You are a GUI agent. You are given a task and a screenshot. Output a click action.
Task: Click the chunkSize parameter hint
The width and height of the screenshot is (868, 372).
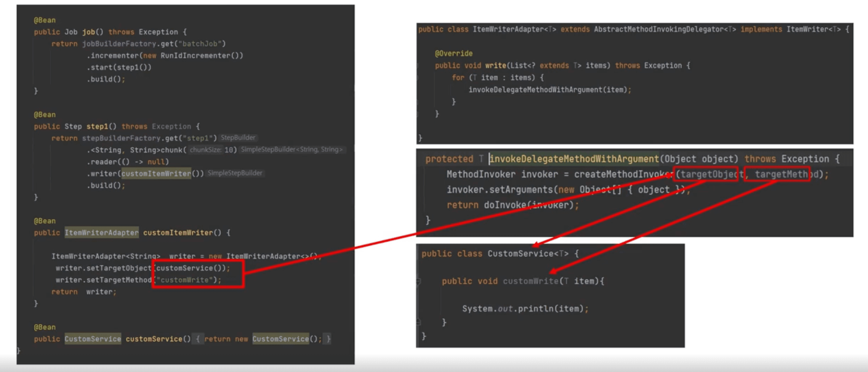205,150
